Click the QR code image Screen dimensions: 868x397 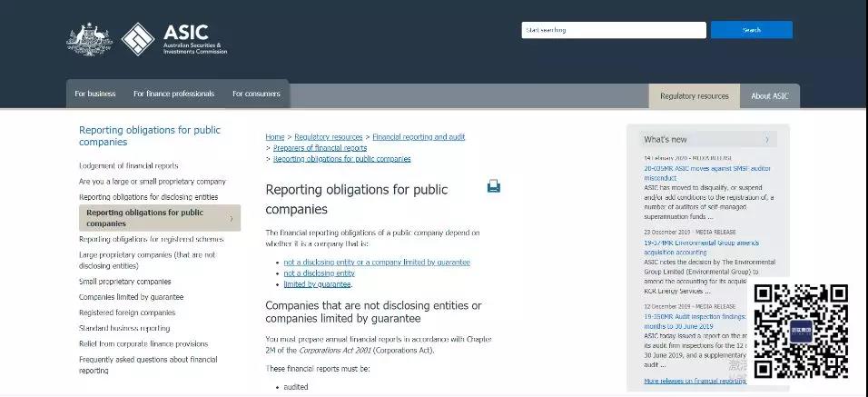point(801,331)
